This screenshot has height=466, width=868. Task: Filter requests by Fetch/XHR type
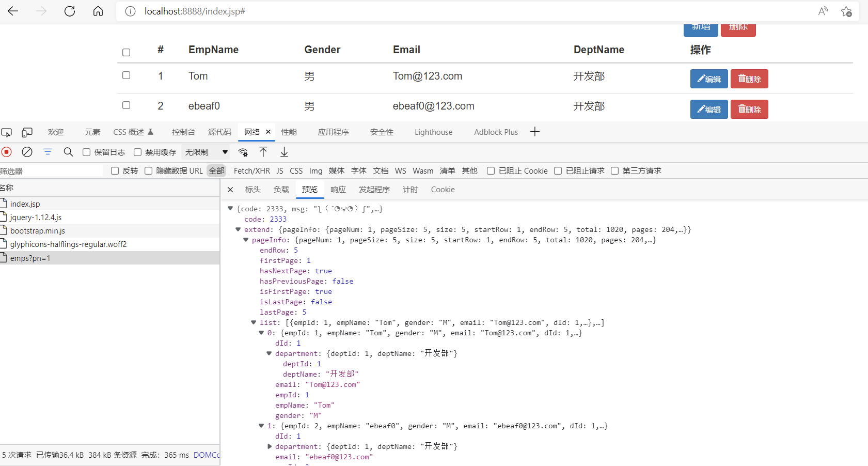251,170
